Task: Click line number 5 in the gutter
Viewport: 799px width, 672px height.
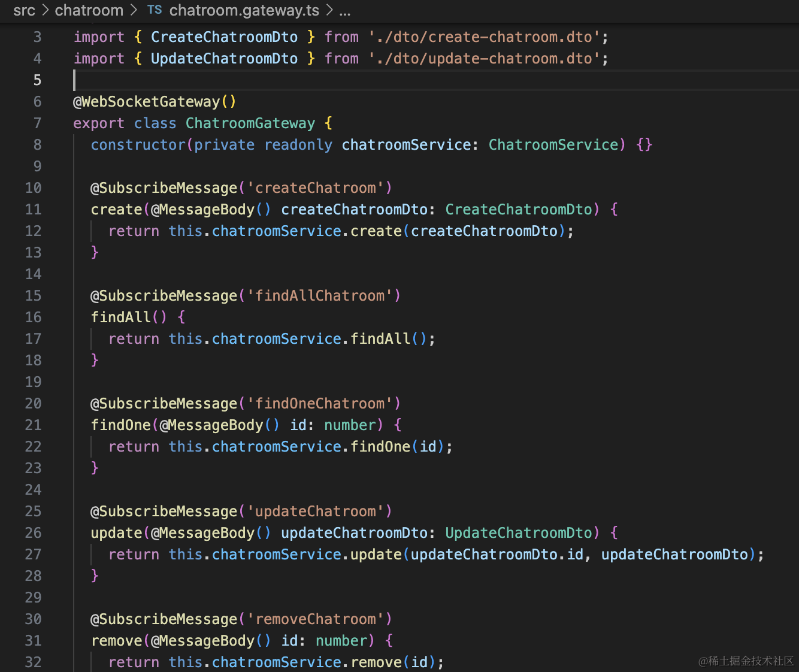Action: pyautogui.click(x=37, y=80)
